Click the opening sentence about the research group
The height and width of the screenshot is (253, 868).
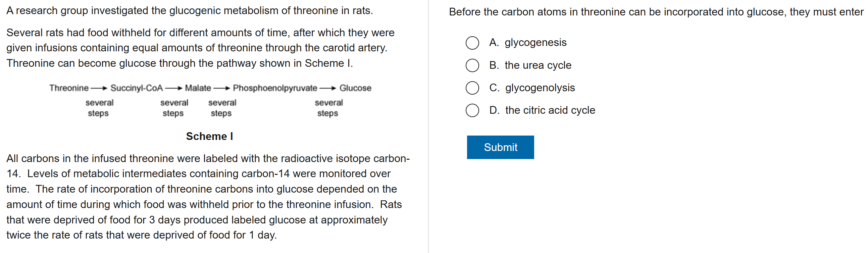pyautogui.click(x=189, y=11)
